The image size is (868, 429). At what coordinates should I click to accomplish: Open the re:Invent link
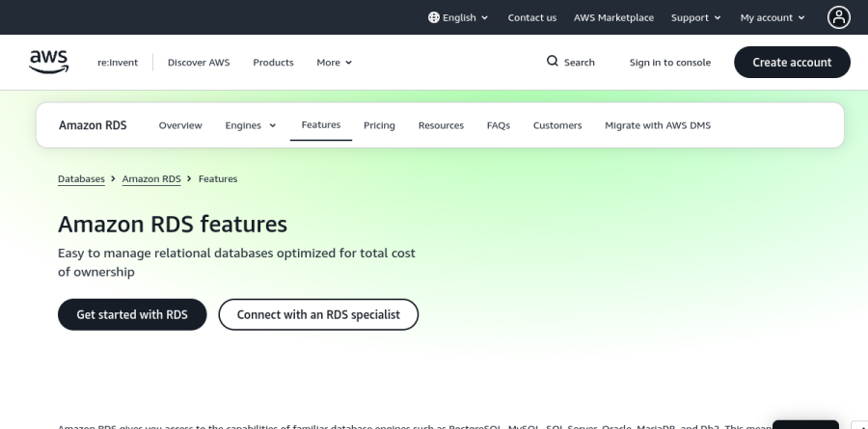[x=118, y=63]
